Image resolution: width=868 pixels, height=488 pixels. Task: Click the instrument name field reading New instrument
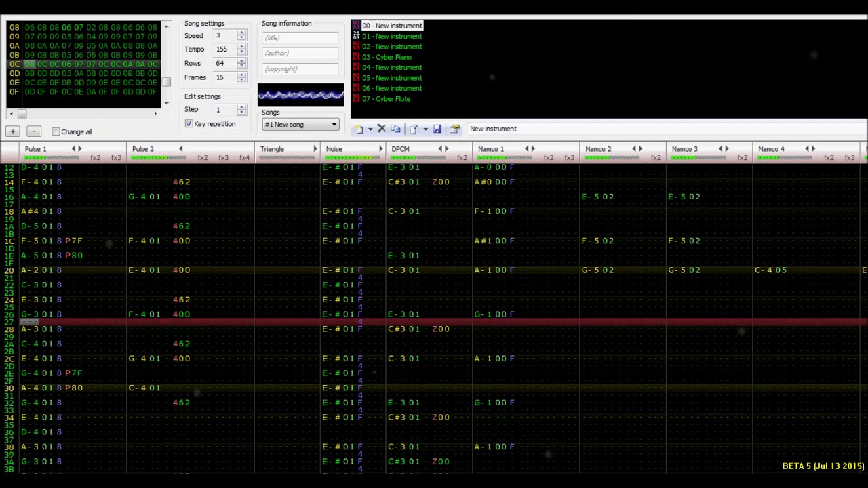coord(667,129)
